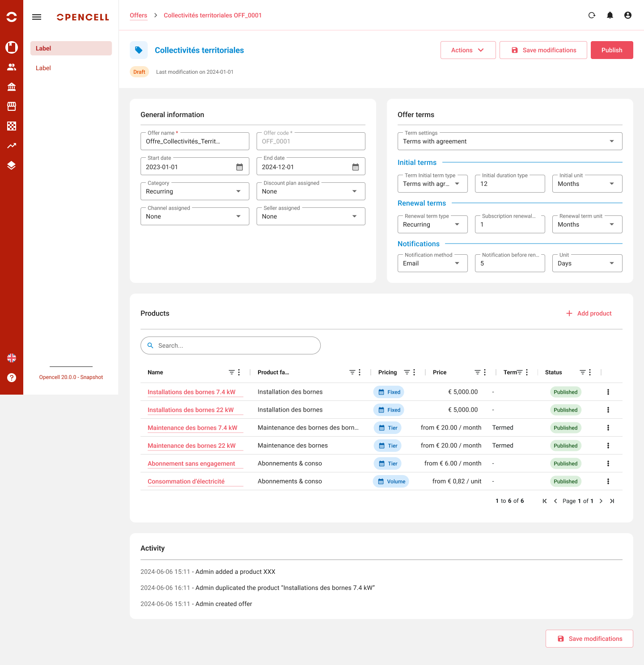Click the Offer name input field
The image size is (644, 665).
click(x=195, y=141)
